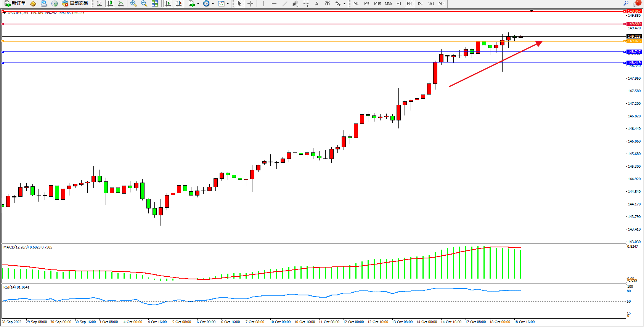This screenshot has width=644, height=327.
Task: Select the crosshair cursor tool
Action: (250, 3)
